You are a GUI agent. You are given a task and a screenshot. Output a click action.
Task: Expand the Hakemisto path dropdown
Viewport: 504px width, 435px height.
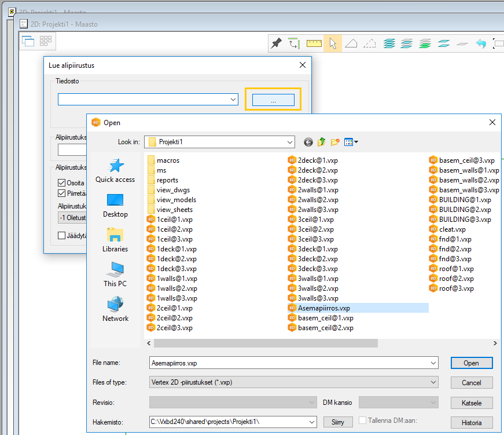click(x=312, y=422)
